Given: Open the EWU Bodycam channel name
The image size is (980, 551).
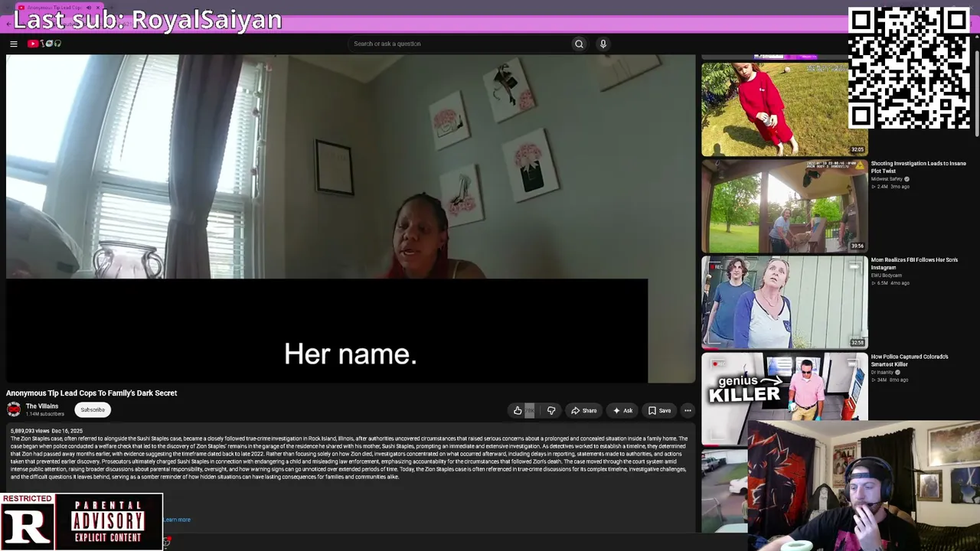Looking at the screenshot, I should point(887,275).
